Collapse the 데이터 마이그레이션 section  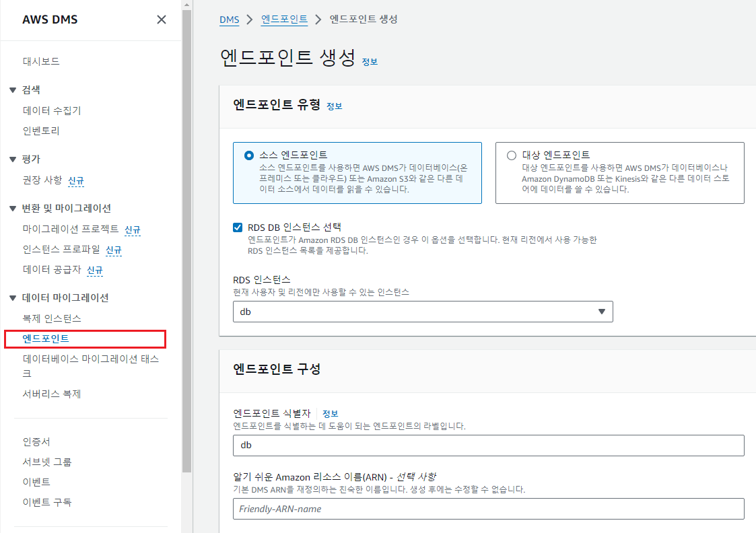[13, 298]
